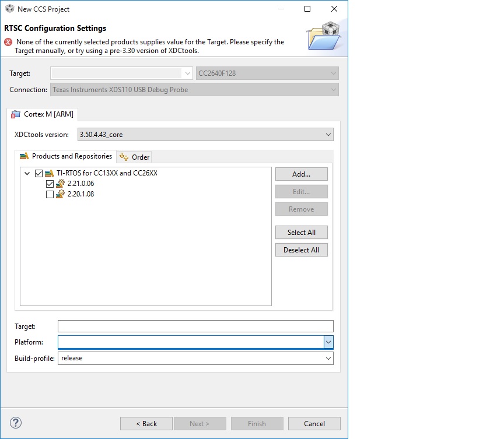Screen dimensions: 504x439
Task: Click the Edit... button
Action: click(x=302, y=192)
